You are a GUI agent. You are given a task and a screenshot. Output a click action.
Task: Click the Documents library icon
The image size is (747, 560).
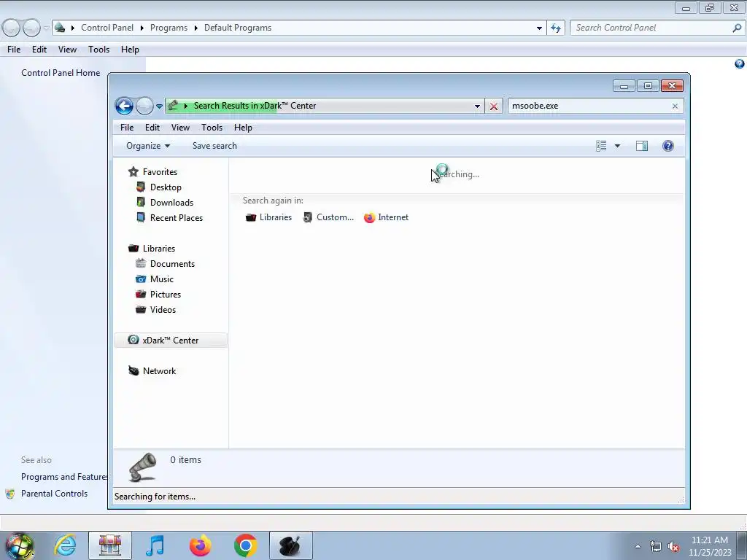(x=141, y=263)
